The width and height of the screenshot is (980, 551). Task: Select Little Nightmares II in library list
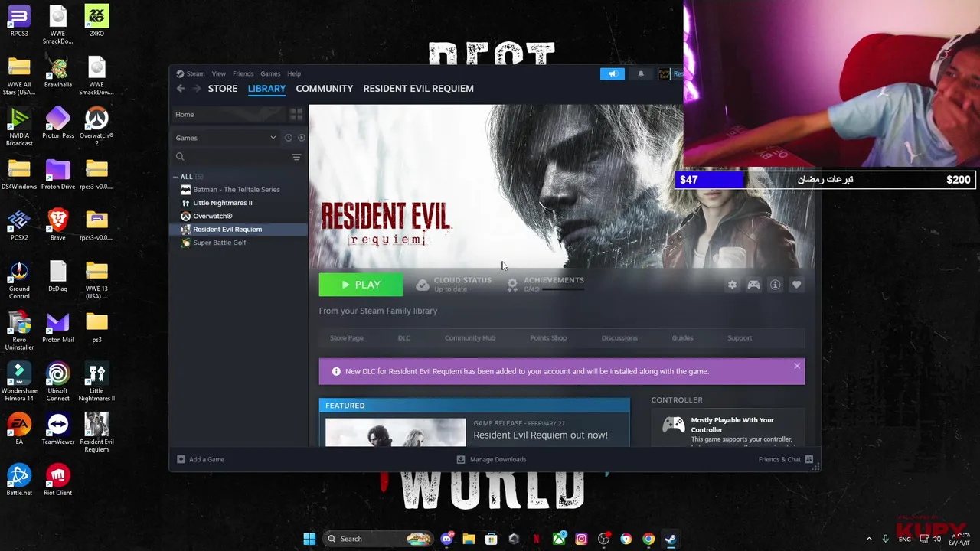click(x=223, y=203)
